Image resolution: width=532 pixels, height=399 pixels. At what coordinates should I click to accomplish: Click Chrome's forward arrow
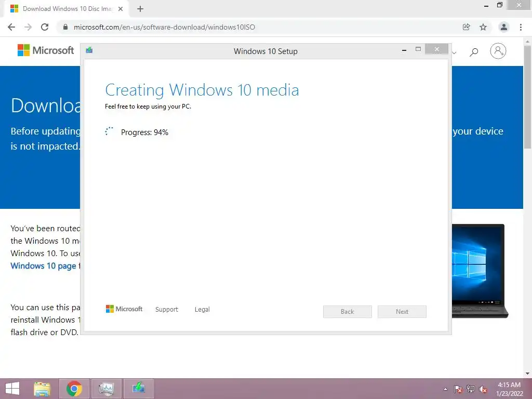(28, 27)
